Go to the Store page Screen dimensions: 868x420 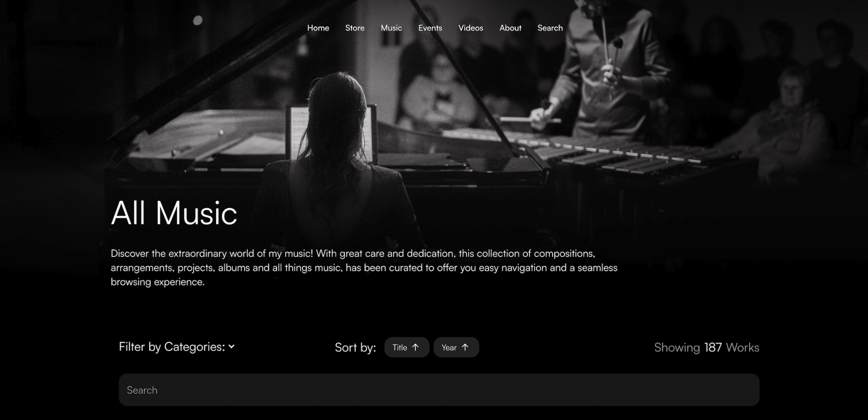click(x=355, y=28)
